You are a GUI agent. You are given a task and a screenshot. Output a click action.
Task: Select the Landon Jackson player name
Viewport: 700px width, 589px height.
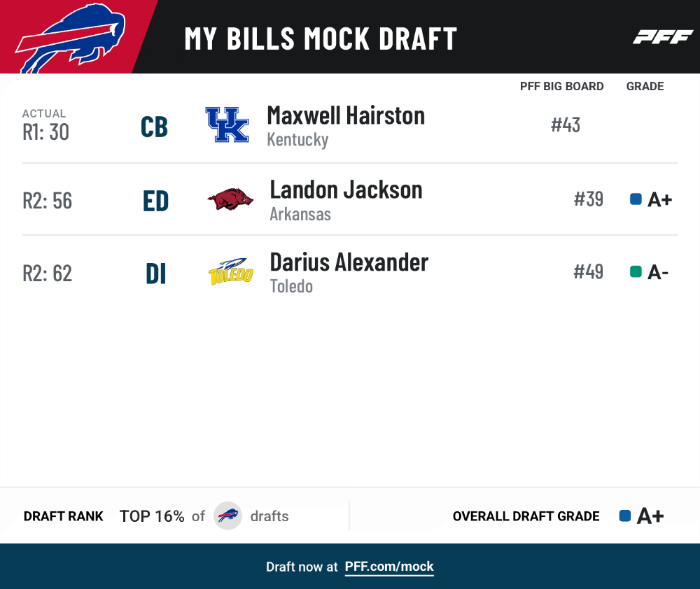click(346, 190)
